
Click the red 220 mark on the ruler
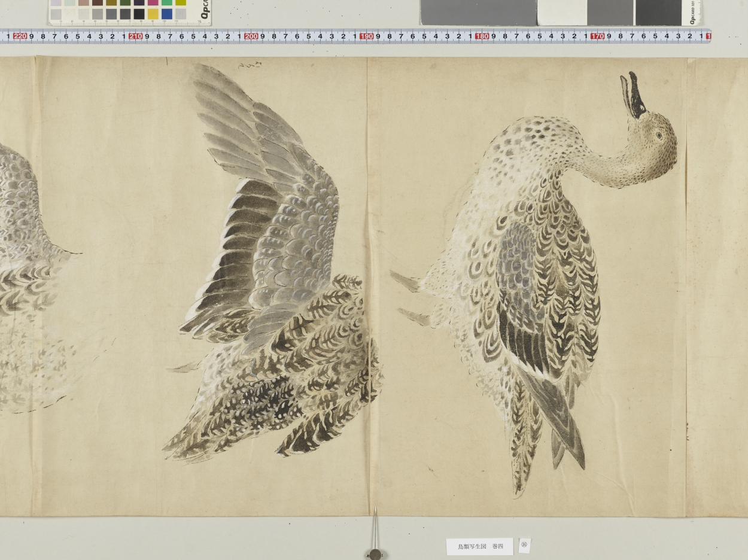pyautogui.click(x=20, y=36)
